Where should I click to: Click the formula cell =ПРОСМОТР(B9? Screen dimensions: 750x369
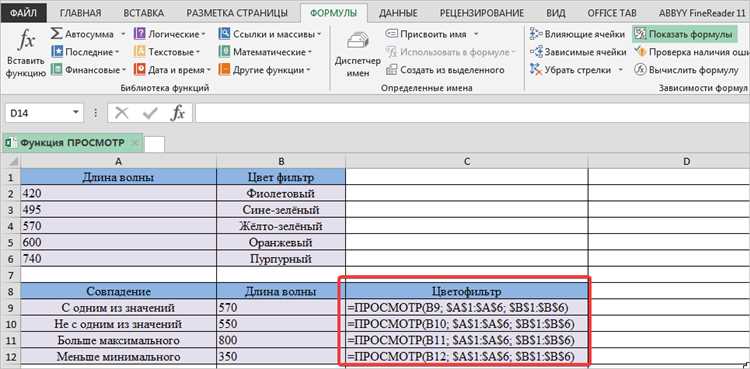point(466,307)
